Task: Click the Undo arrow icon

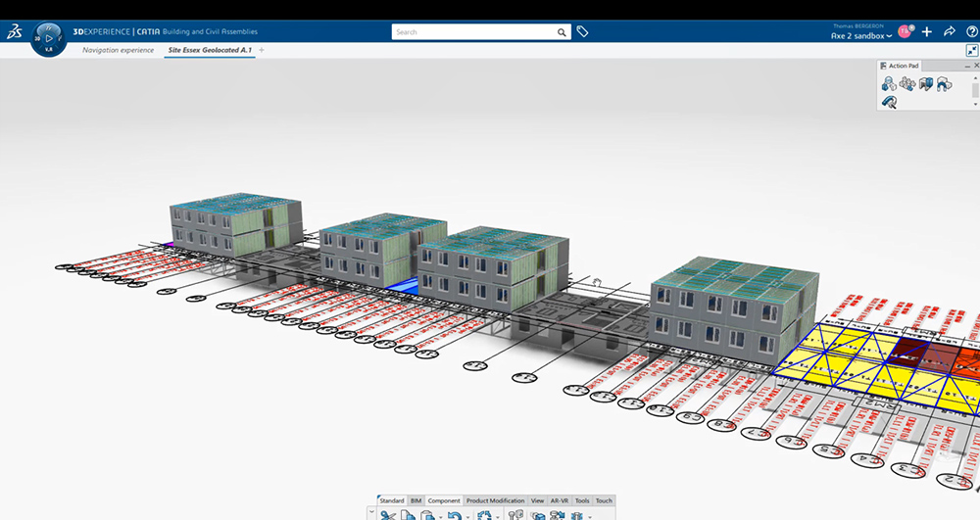Action: point(455,516)
